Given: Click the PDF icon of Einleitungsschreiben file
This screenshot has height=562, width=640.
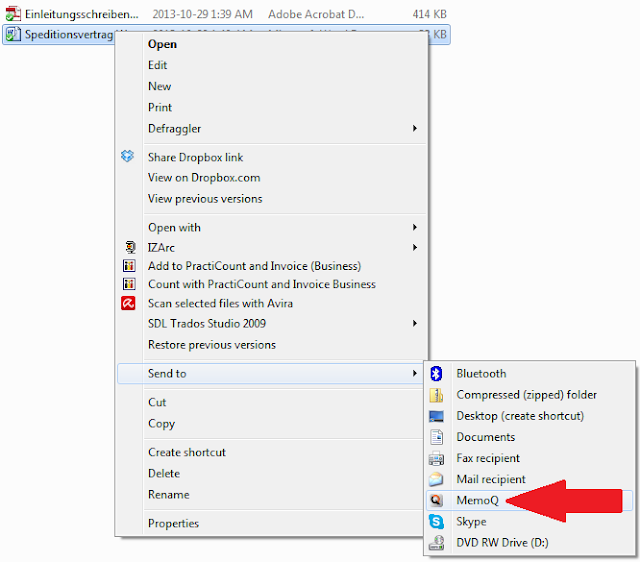Looking at the screenshot, I should tap(13, 14).
